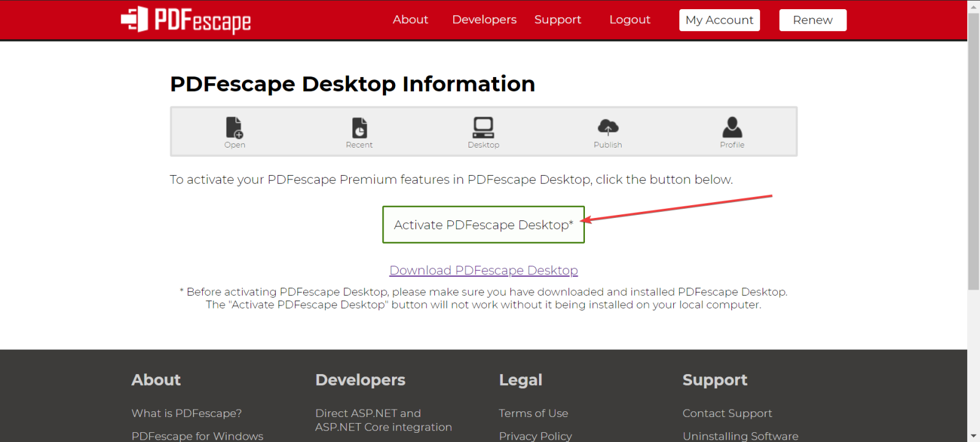Screen dimensions: 980x442
Task: Click the footer Support heading
Action: (715, 380)
